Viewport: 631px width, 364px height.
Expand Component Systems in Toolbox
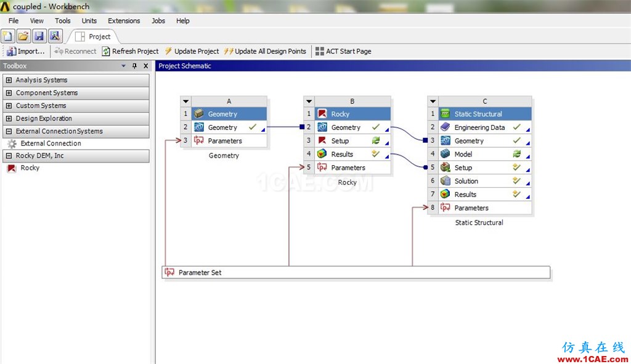pos(9,93)
